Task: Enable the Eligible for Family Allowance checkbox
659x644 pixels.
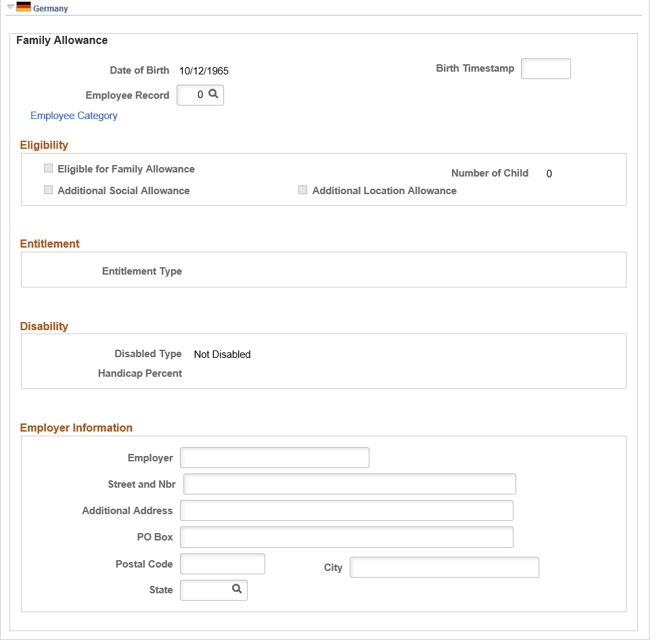Action: pyautogui.click(x=48, y=168)
